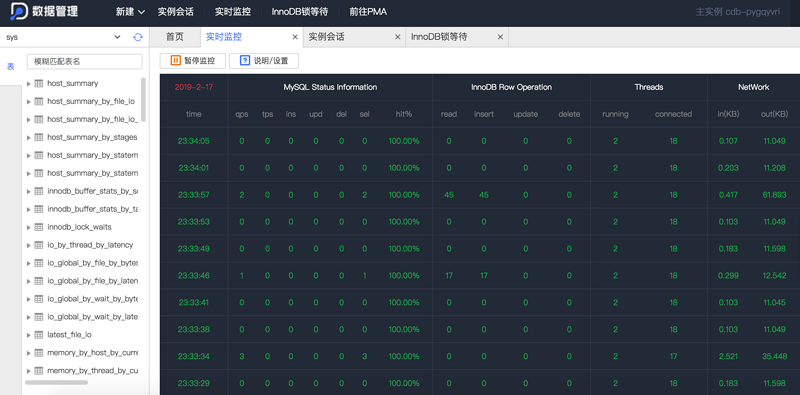Click the 23:33:46 time cell
Screen dimensions: 800x395
point(194,276)
